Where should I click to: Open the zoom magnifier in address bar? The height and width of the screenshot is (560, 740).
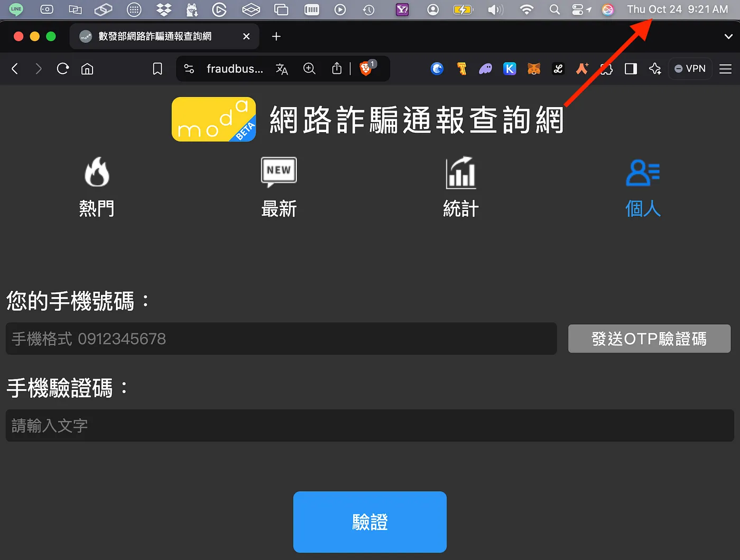click(309, 69)
